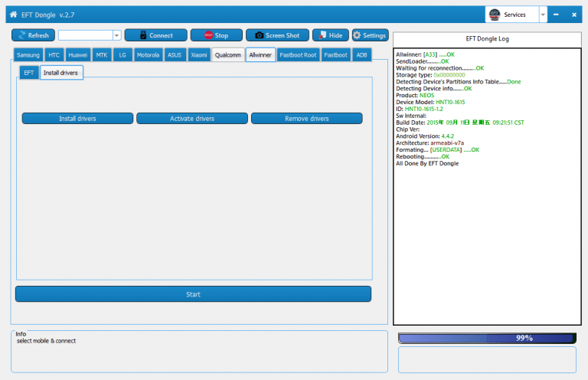
Task: Click the 'All Done By EFT Dongle' log line
Action: [x=427, y=163]
